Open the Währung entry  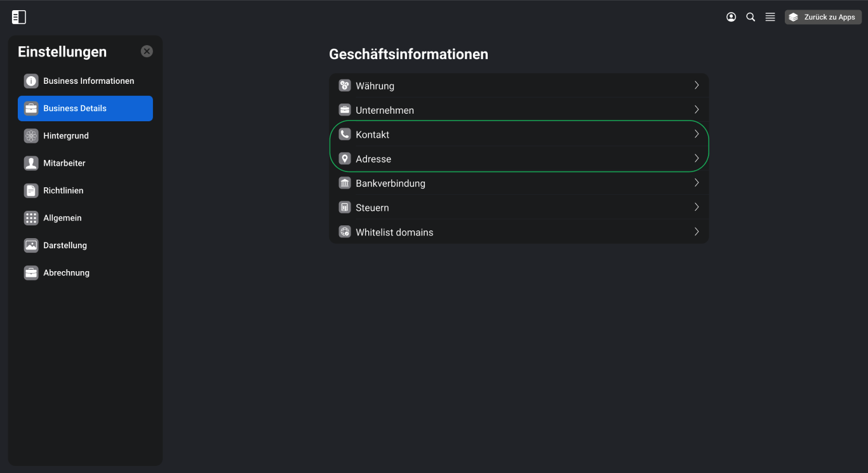click(x=519, y=86)
